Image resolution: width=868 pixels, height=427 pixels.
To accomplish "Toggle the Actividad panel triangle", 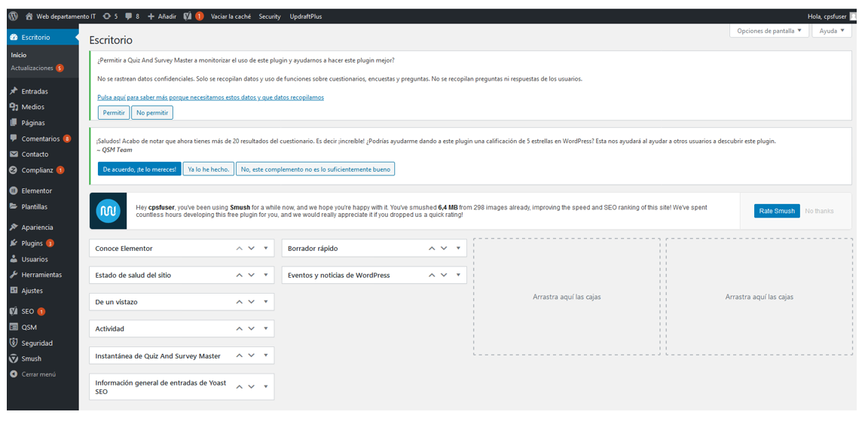I will 266,328.
